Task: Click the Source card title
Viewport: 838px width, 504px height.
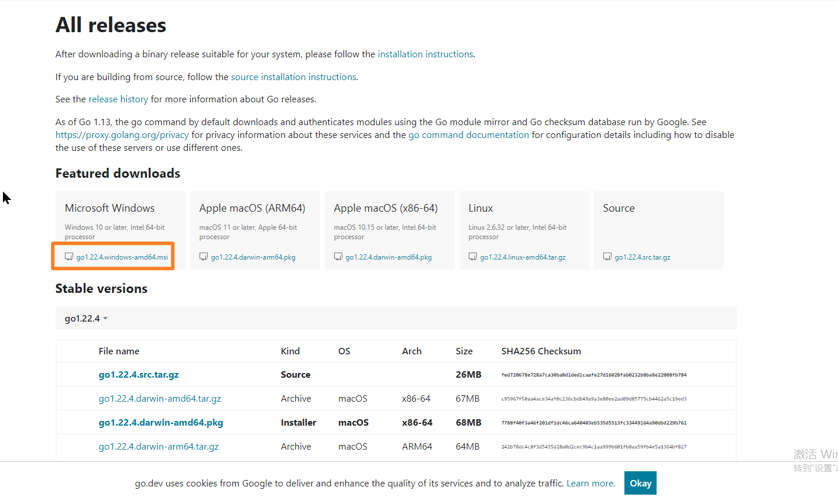Action: pyautogui.click(x=619, y=208)
